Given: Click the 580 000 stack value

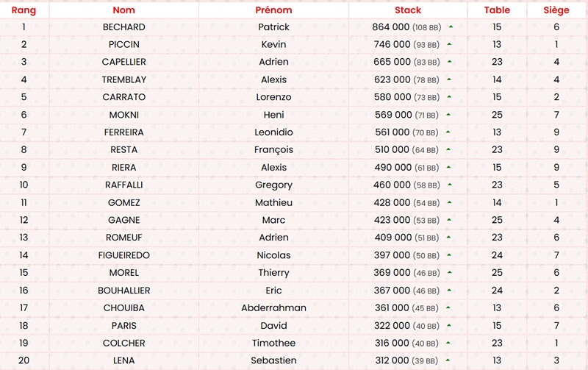Looking at the screenshot, I should pos(392,97).
